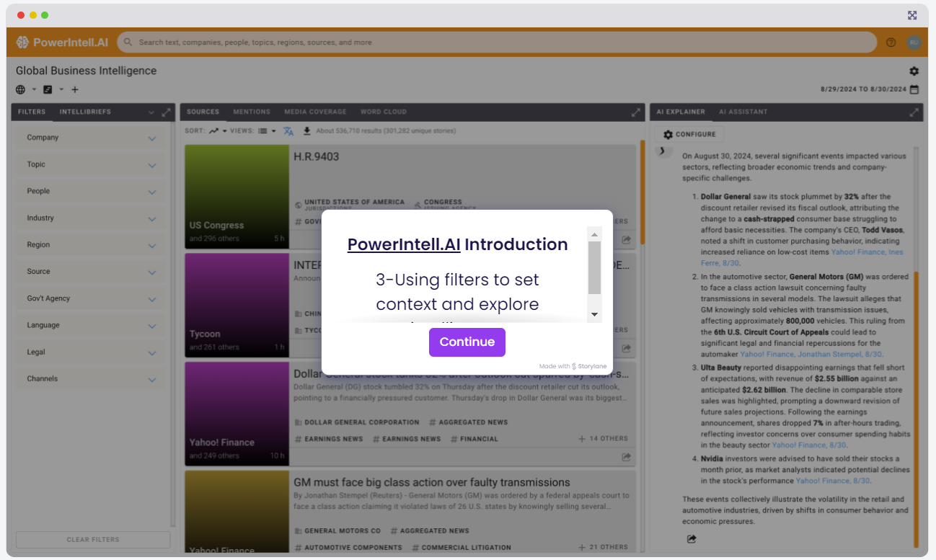The height and width of the screenshot is (560, 936).
Task: Expand the Language filter
Action: [x=152, y=326]
